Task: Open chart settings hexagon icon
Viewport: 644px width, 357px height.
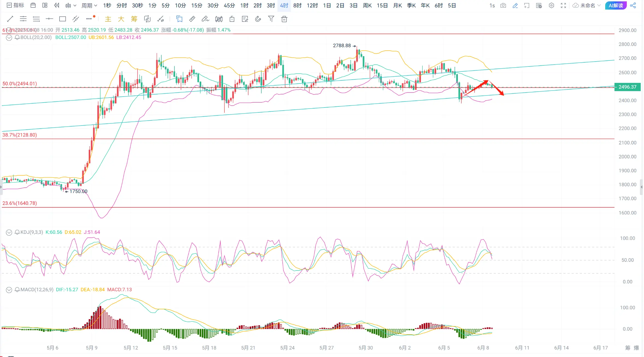Action: coord(551,5)
